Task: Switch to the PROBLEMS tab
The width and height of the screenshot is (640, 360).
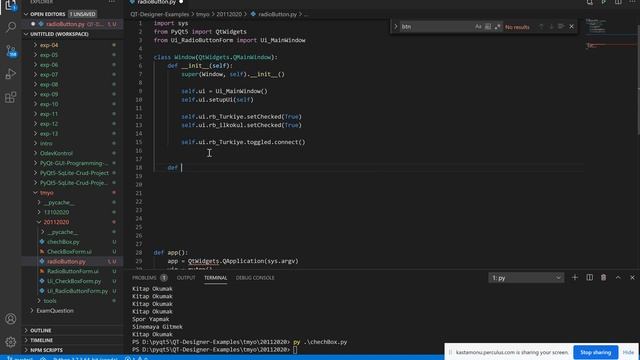Action: tap(149, 278)
